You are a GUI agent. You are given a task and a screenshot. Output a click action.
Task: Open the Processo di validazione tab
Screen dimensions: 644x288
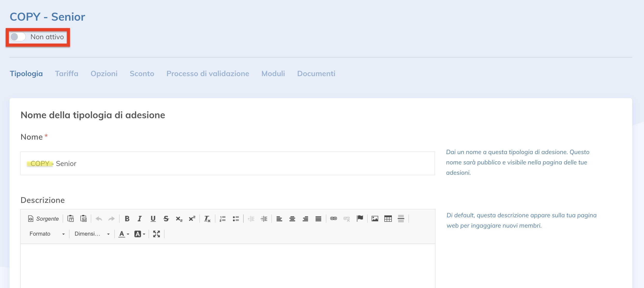[x=208, y=74]
